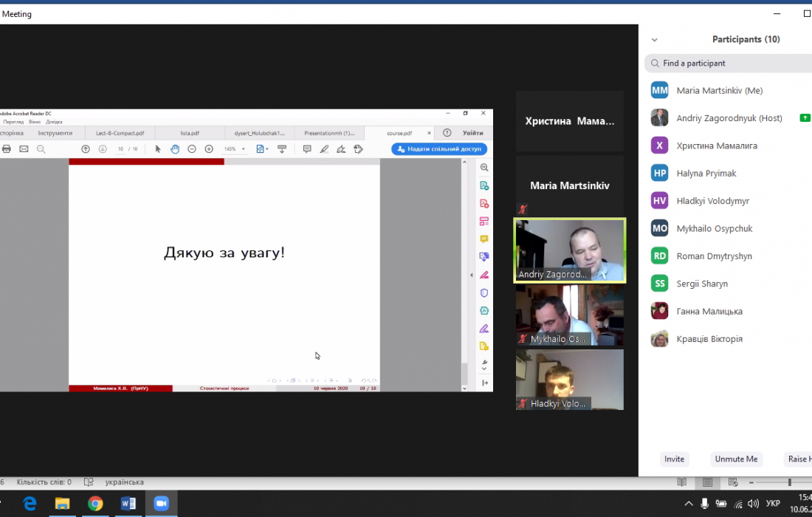Collapse the Participants panel chevron
This screenshot has height=517, width=812.
click(x=654, y=40)
